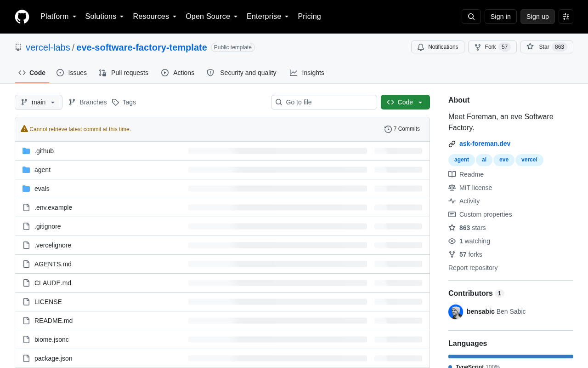
Task: Click the evals folder icon
Action: coord(26,189)
